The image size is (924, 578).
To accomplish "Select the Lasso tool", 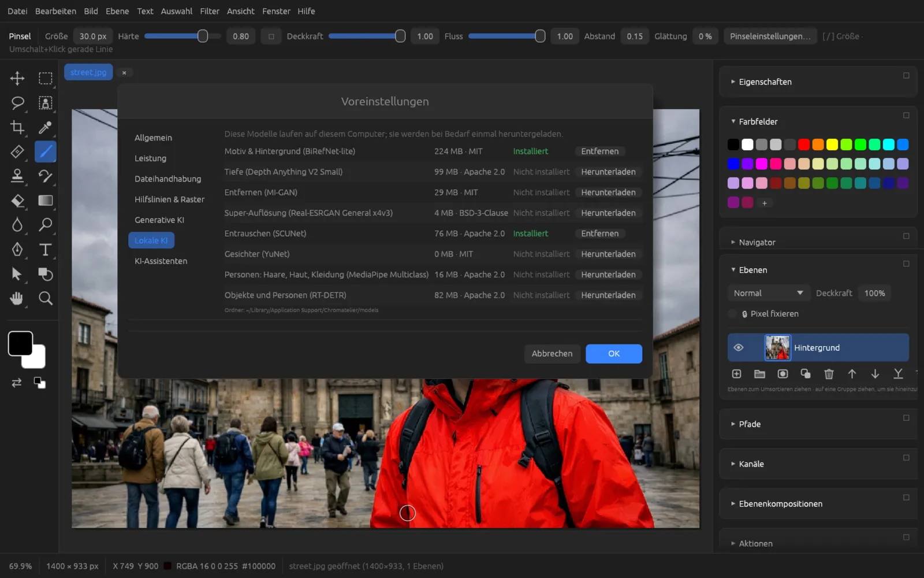I will pos(17,103).
